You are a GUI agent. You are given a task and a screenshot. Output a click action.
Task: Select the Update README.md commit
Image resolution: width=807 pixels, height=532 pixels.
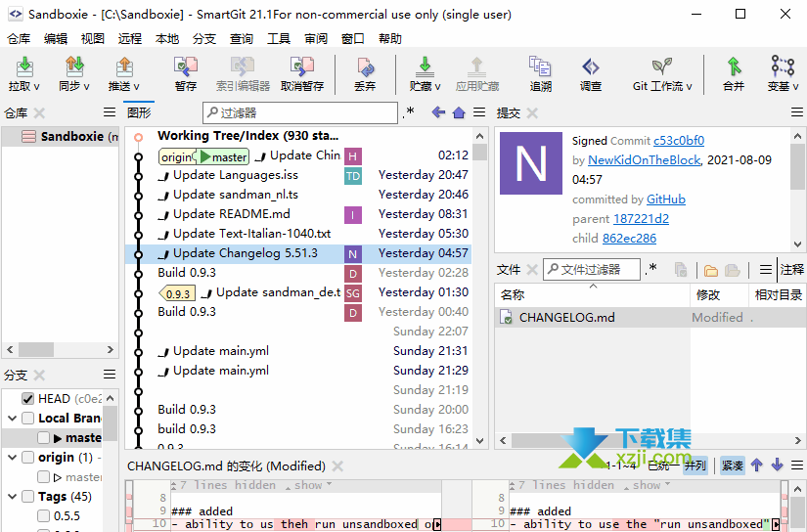point(298,214)
